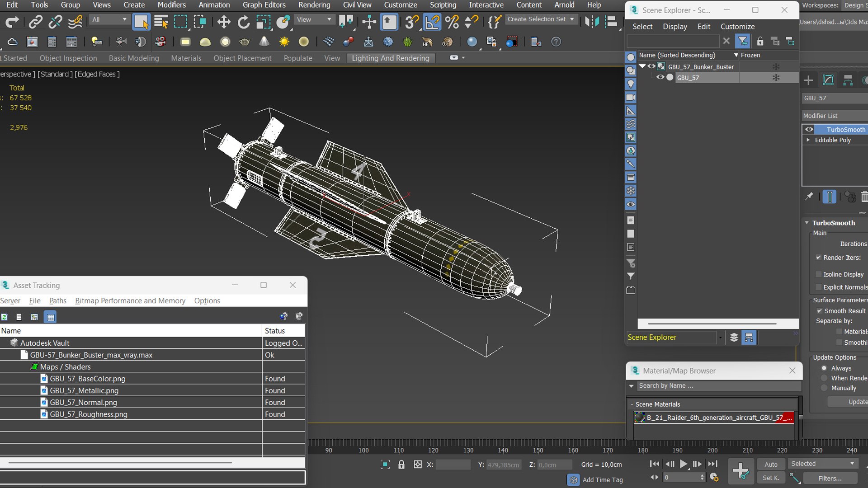Uncheck the Render Iters checkbox
The width and height of the screenshot is (868, 488).
818,258
